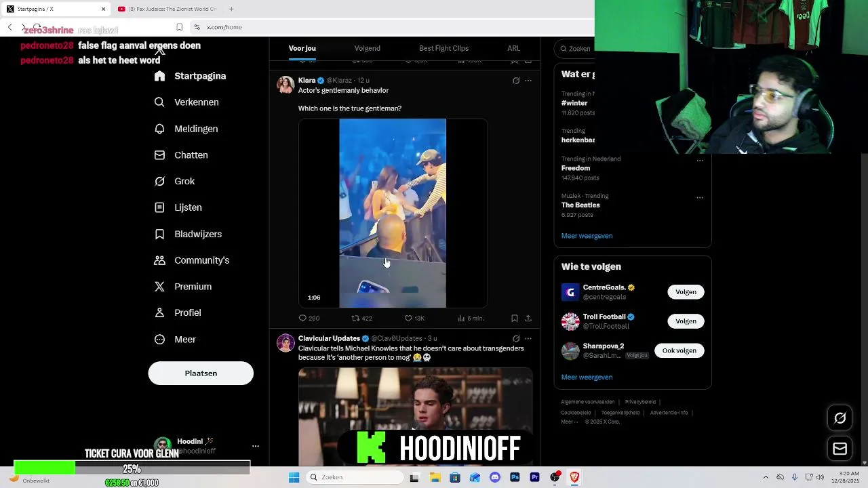Open Photoshop from the taskbar
The image size is (868, 488).
click(x=515, y=477)
